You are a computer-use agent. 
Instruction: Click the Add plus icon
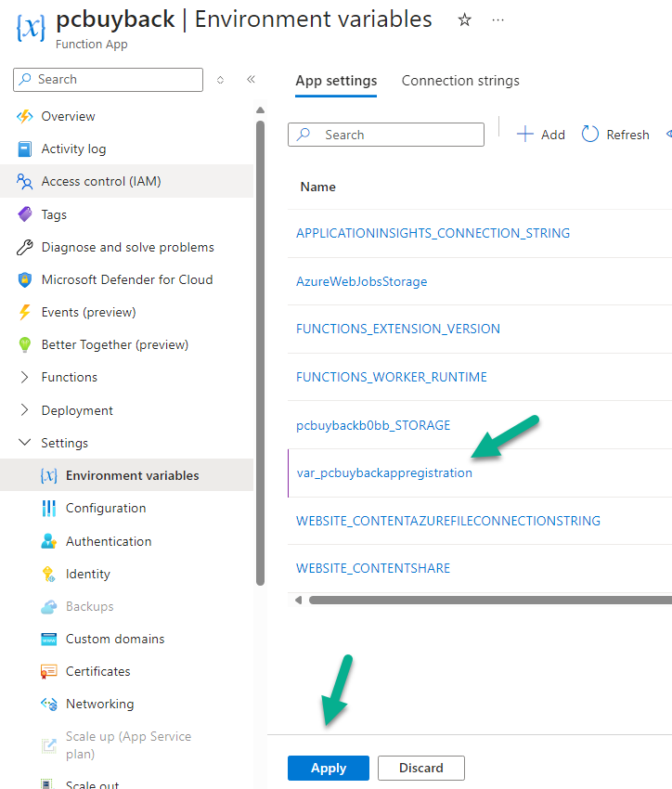[x=524, y=135]
